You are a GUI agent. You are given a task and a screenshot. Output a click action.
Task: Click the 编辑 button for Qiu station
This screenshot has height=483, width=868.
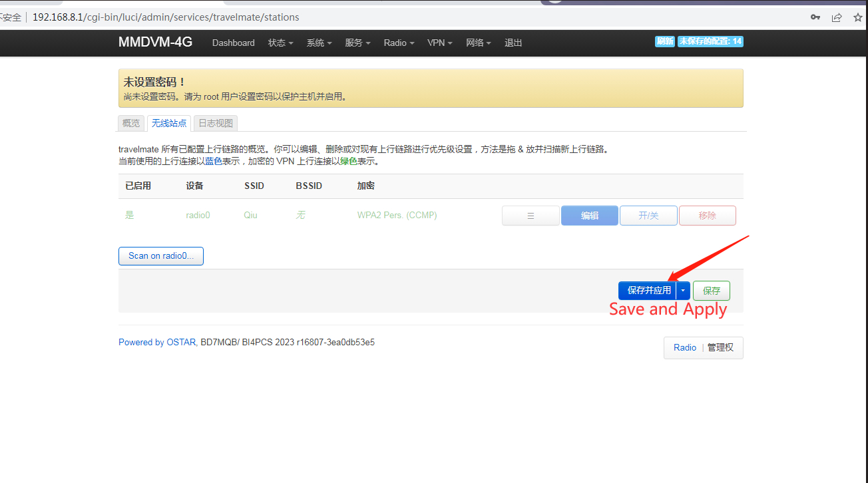(590, 216)
